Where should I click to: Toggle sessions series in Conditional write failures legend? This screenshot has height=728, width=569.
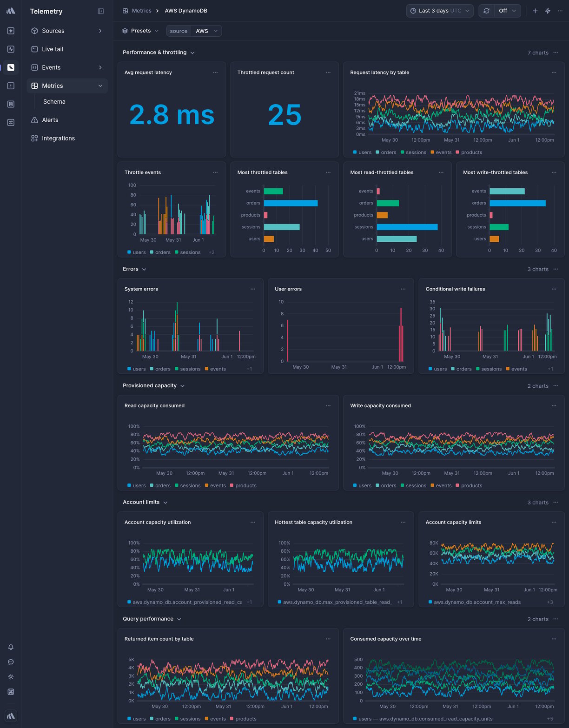click(x=489, y=369)
